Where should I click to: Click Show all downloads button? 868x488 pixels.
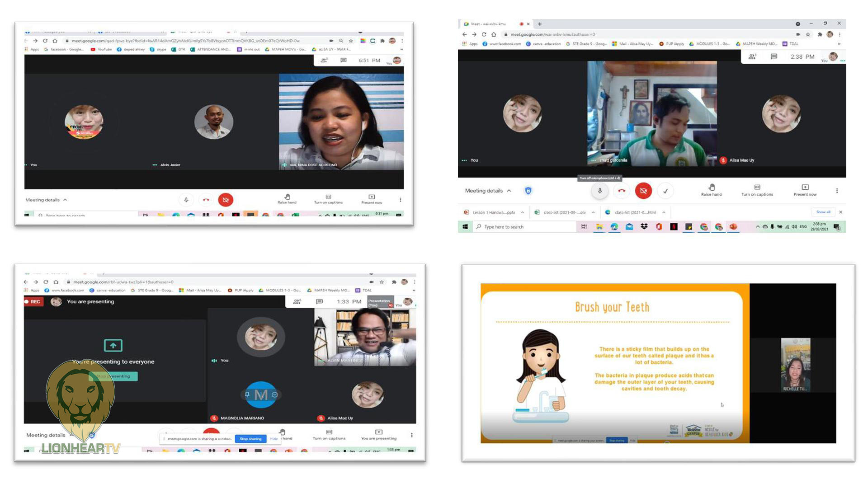[x=823, y=212]
